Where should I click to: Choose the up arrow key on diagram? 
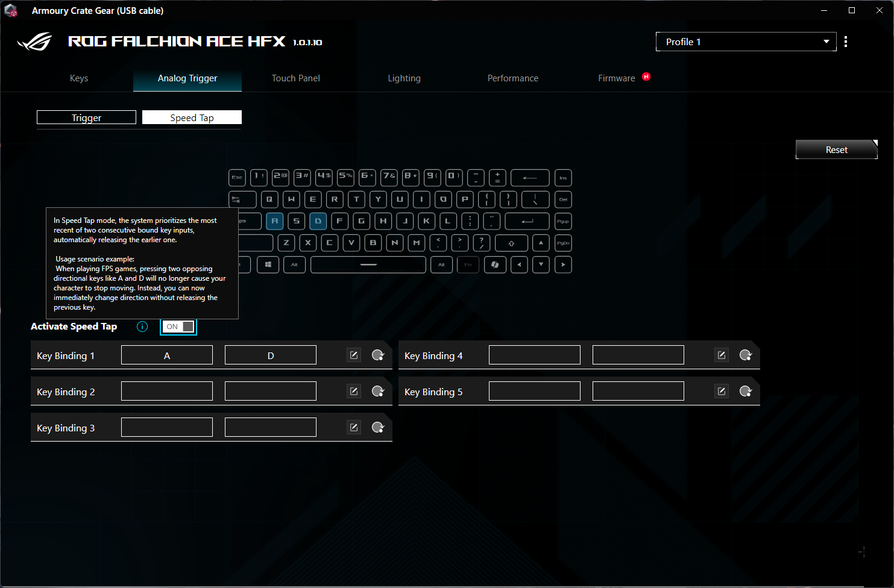[541, 243]
